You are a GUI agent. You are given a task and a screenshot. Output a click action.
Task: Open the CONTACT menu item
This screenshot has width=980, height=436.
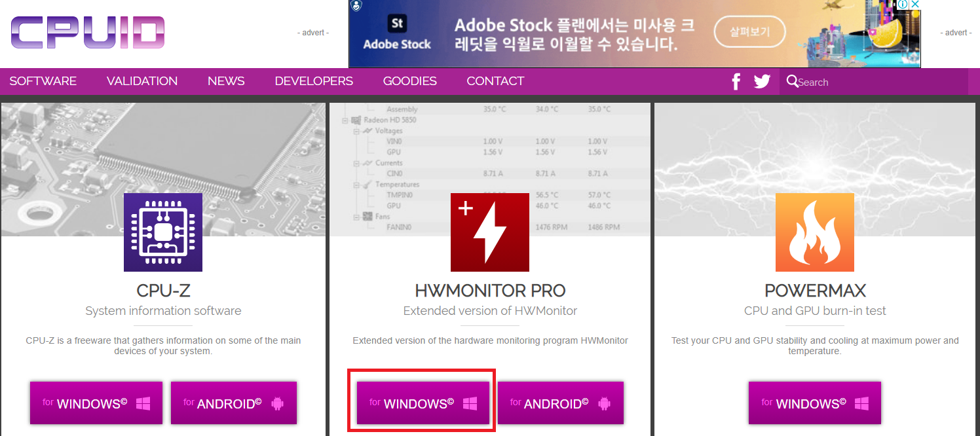click(x=495, y=81)
